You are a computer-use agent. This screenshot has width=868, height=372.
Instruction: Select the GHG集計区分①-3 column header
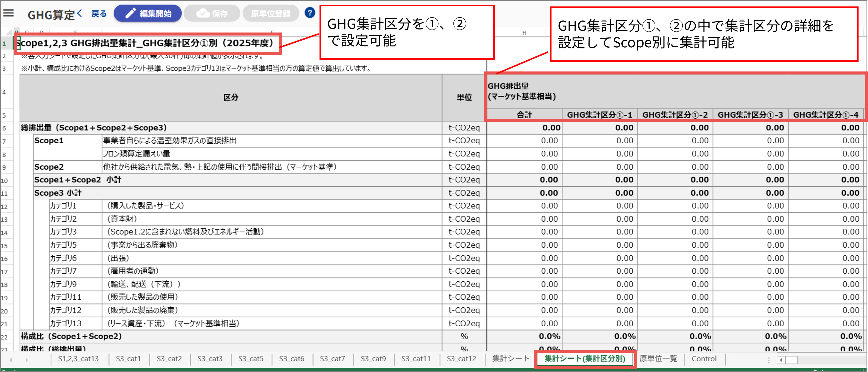click(x=750, y=115)
